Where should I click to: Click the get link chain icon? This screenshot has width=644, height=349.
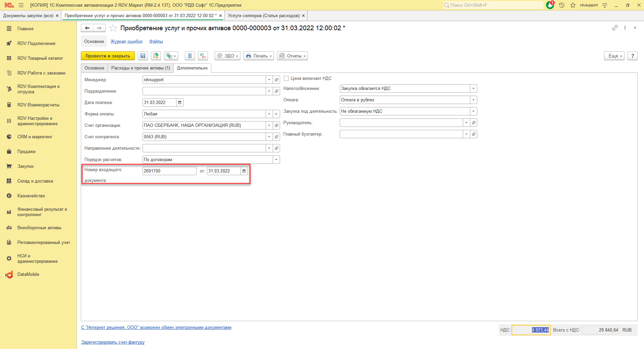(614, 28)
